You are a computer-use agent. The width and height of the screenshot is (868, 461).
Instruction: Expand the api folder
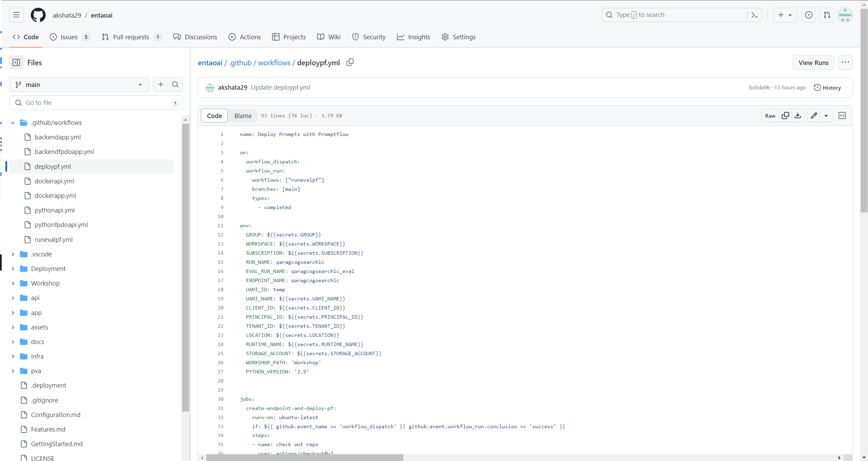coord(13,298)
